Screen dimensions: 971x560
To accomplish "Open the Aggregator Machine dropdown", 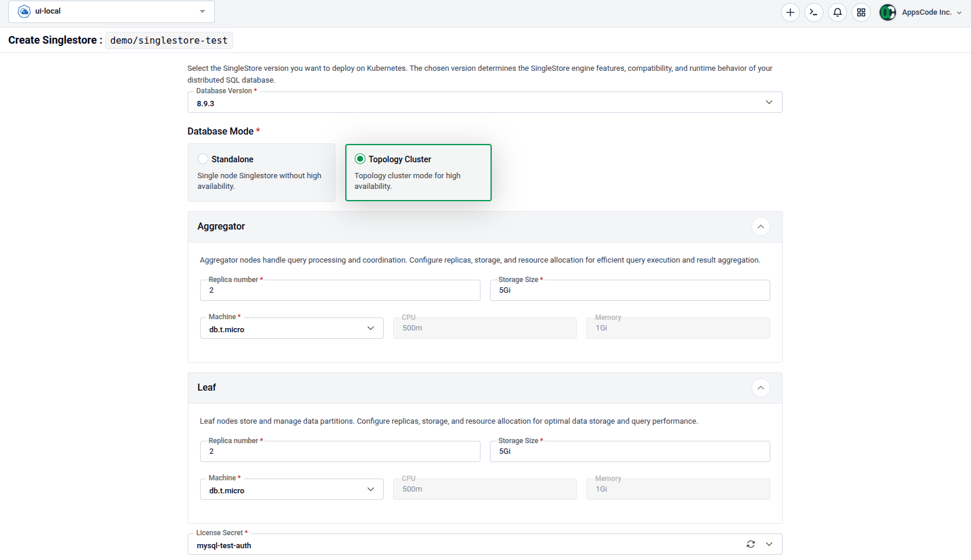I will click(292, 329).
